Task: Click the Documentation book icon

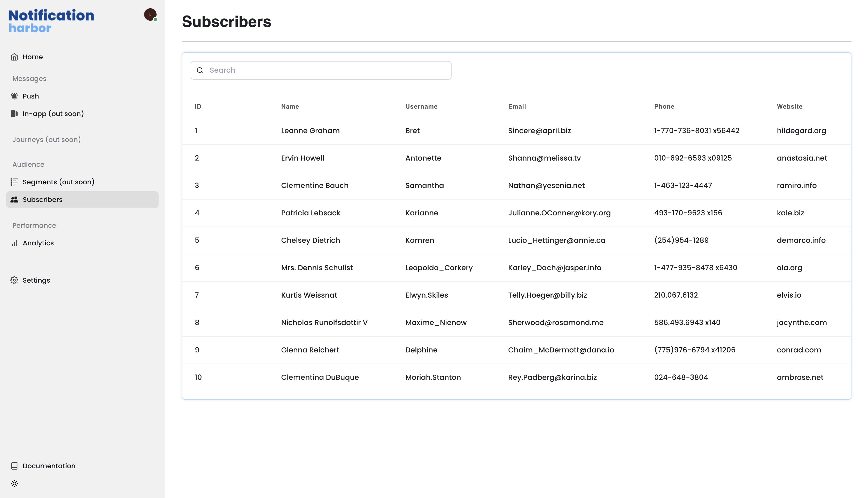Action: tap(14, 466)
